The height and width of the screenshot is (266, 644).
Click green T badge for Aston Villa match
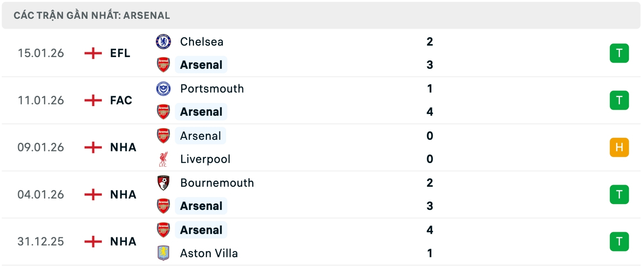pyautogui.click(x=619, y=241)
